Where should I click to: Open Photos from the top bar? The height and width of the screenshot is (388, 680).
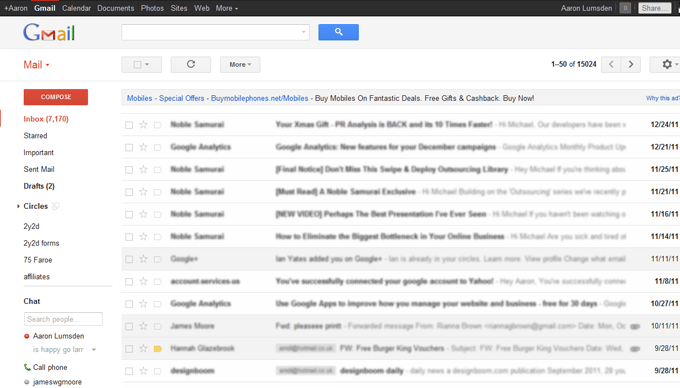(152, 8)
